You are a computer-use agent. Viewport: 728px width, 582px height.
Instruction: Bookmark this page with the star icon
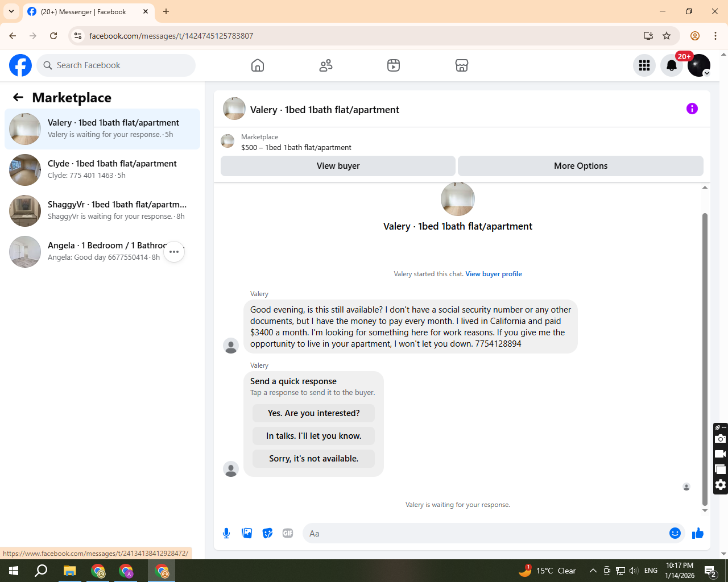[667, 36]
